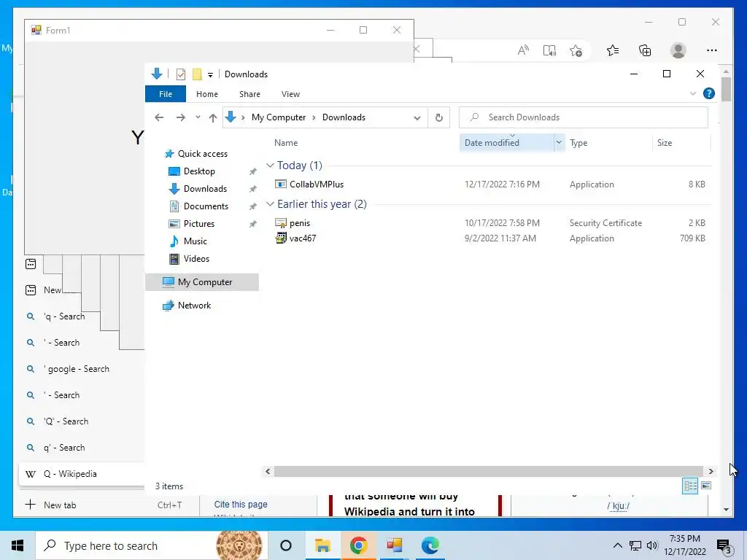
Task: Open the recent locations dropdown
Action: pos(198,117)
